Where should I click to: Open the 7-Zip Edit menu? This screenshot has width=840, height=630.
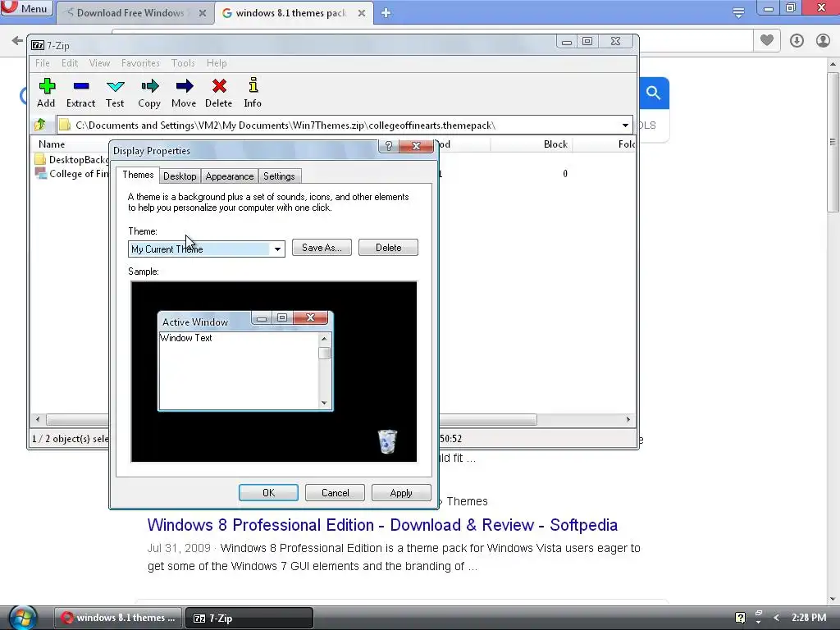coord(70,63)
